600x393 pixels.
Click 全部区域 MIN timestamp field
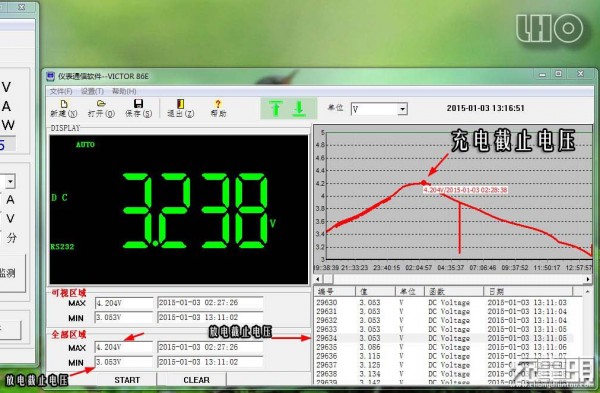click(210, 362)
